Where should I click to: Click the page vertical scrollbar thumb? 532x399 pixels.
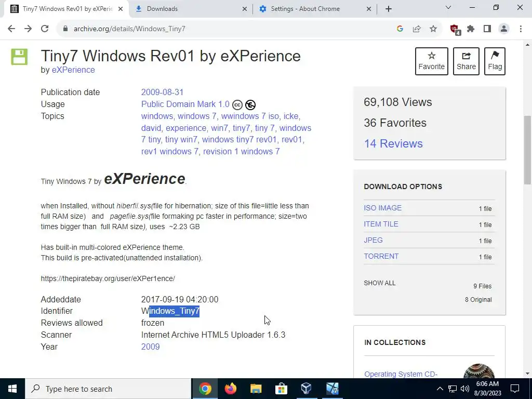pos(527,150)
